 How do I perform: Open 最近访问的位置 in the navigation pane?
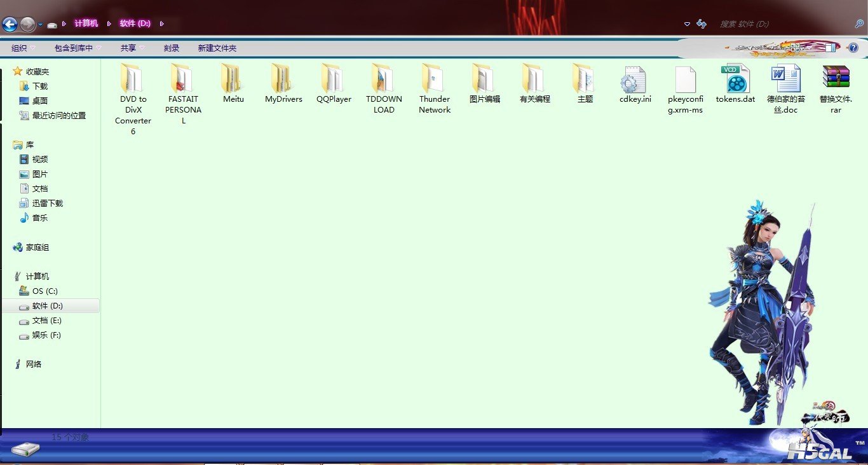[52, 115]
